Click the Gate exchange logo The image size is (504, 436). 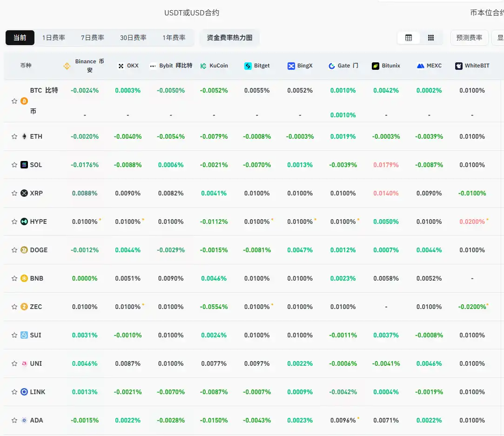point(331,66)
